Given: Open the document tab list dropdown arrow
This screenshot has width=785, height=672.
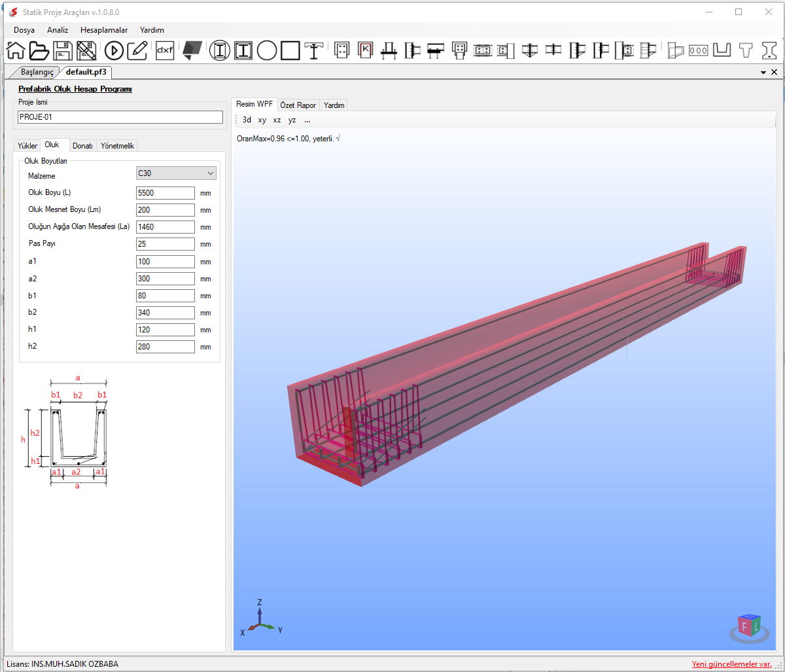Looking at the screenshot, I should 763,72.
